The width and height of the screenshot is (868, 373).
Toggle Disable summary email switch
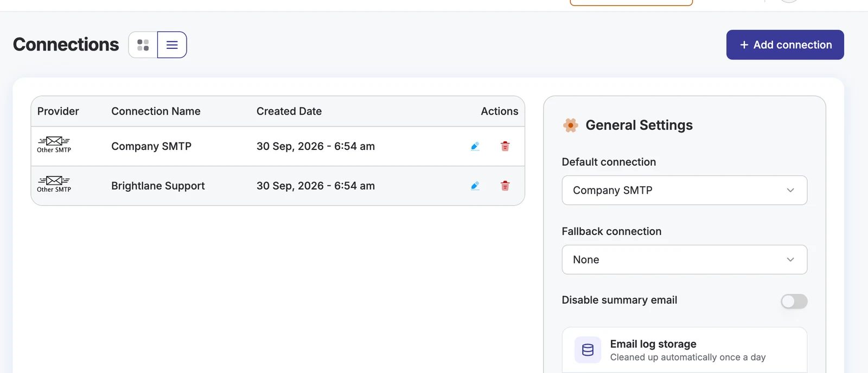click(x=794, y=301)
